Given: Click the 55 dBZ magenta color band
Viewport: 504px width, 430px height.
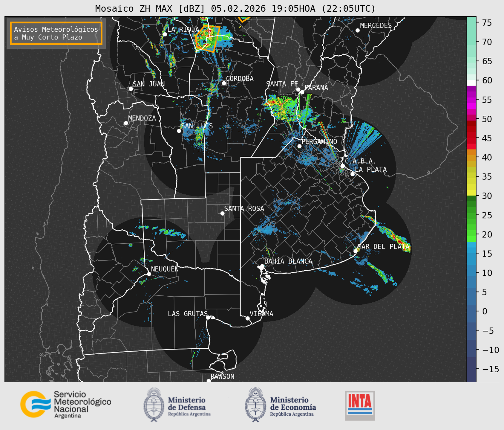Looking at the screenshot, I should point(471,100).
